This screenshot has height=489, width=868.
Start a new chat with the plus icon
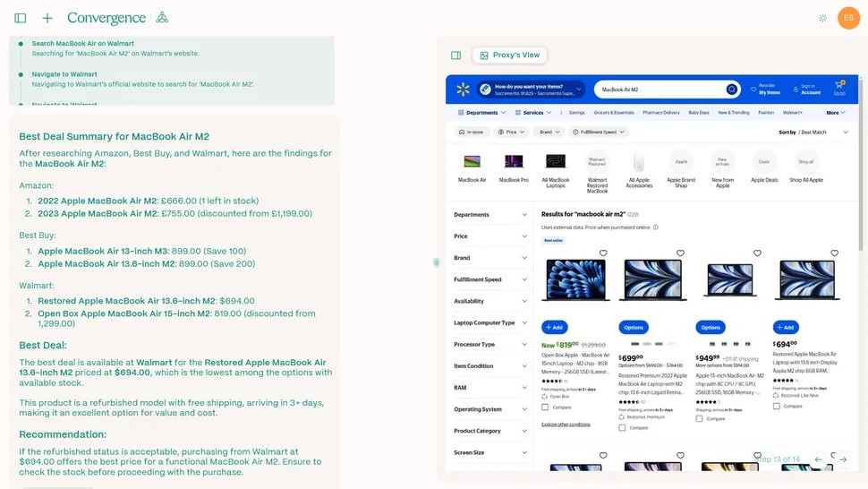(x=47, y=18)
